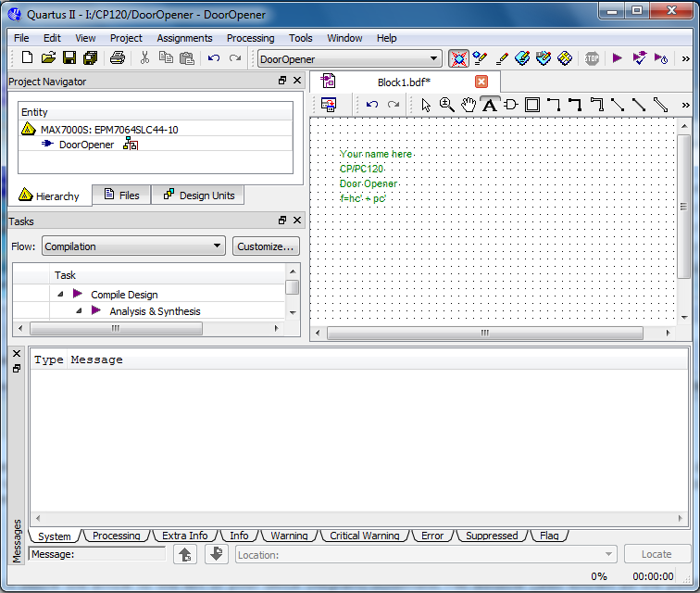700x593 pixels.
Task: Select the Orthogonal Bus tool
Action: (x=575, y=105)
